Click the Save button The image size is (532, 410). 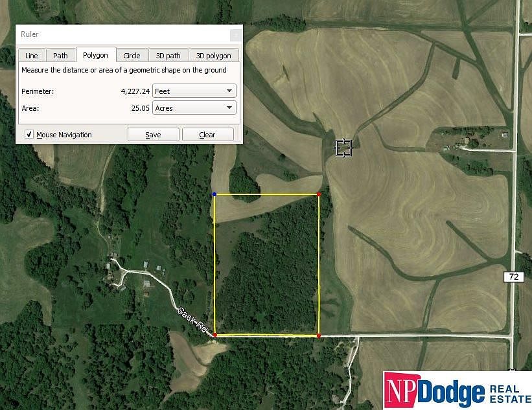154,135
